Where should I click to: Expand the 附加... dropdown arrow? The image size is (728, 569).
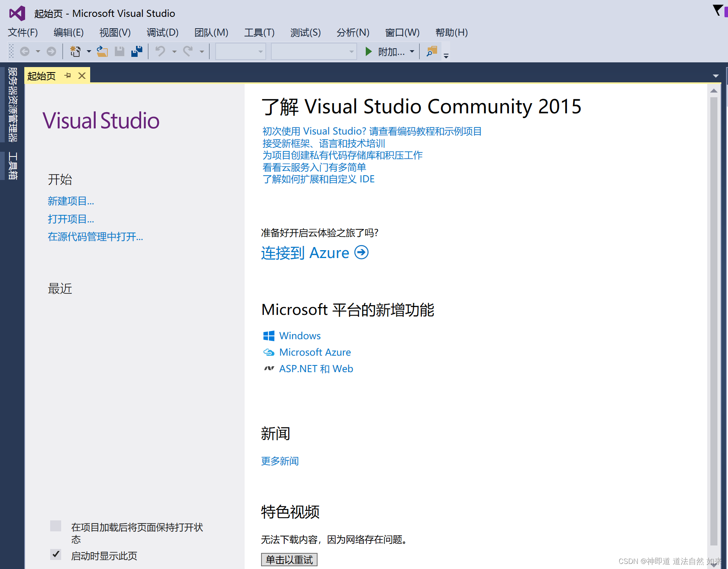(x=412, y=51)
